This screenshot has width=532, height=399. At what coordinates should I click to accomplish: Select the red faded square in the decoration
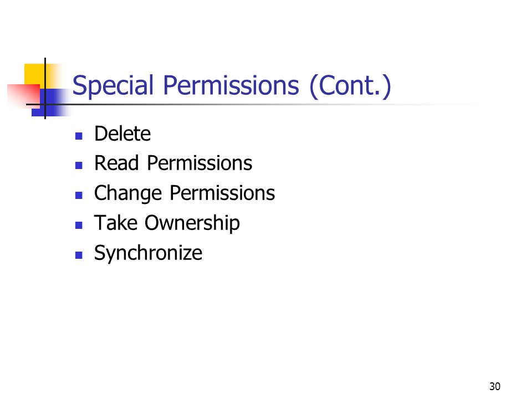coord(23,96)
